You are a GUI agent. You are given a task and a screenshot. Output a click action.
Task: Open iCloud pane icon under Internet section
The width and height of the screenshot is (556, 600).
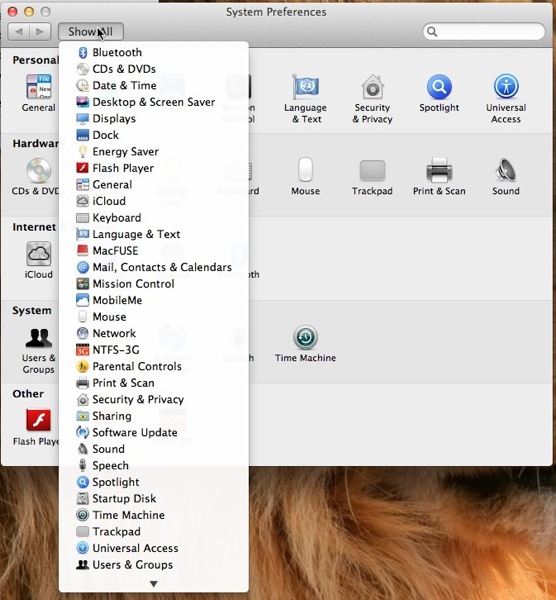click(39, 253)
